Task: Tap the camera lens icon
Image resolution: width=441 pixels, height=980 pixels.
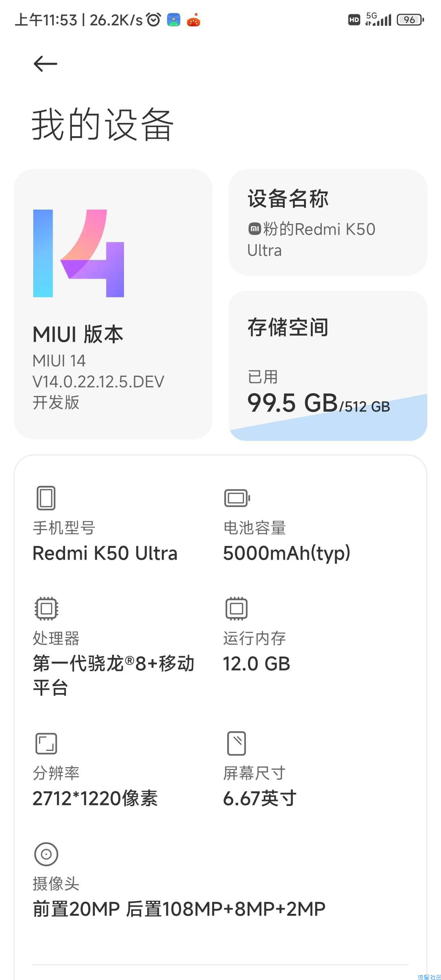Action: click(46, 854)
